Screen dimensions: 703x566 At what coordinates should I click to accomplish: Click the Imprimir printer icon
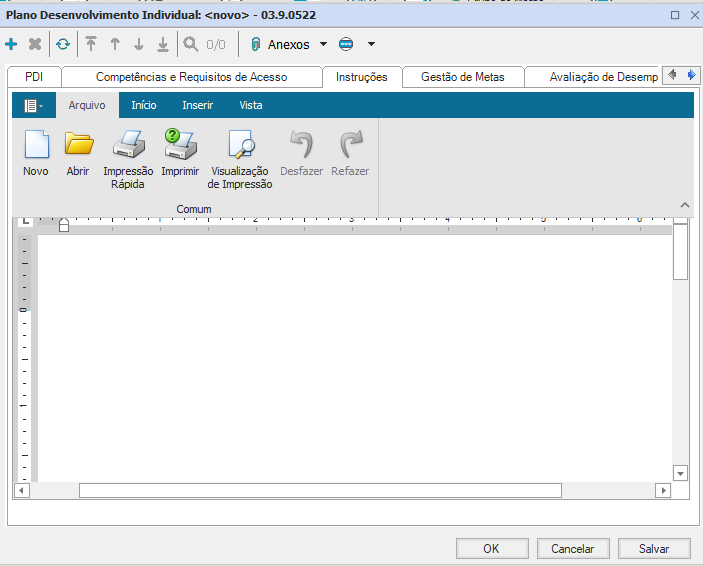(x=180, y=146)
